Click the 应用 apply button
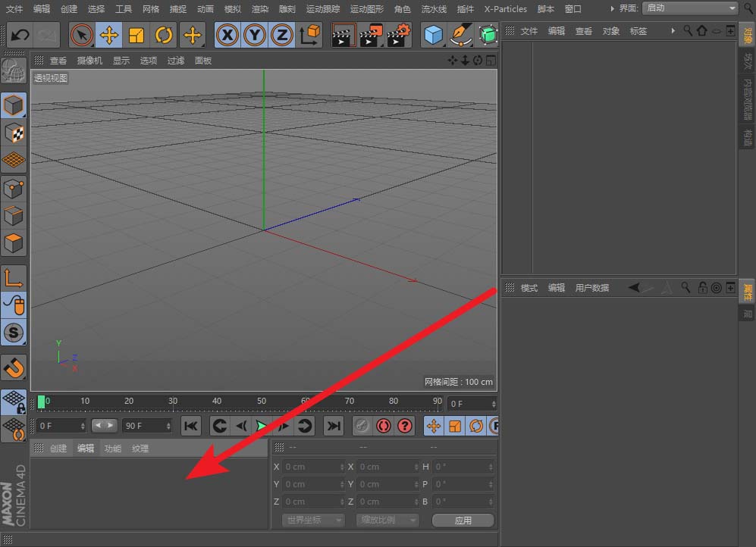The width and height of the screenshot is (756, 547). point(463,520)
